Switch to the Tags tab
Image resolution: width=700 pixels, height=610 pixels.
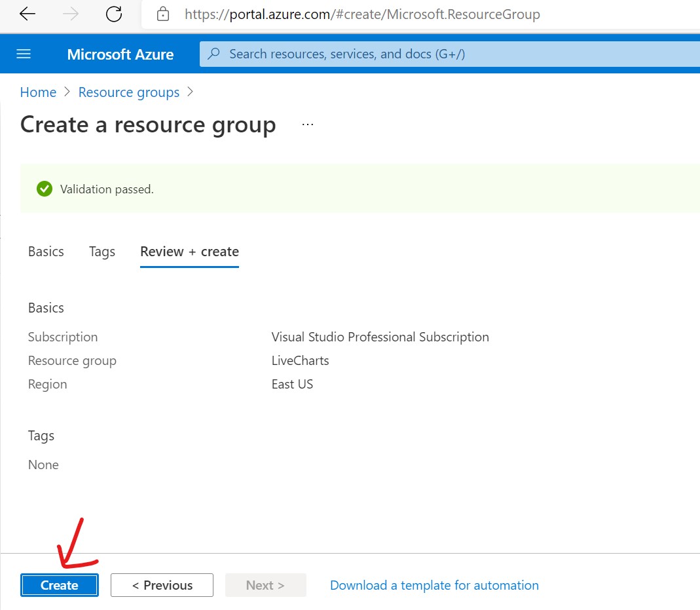(x=102, y=252)
